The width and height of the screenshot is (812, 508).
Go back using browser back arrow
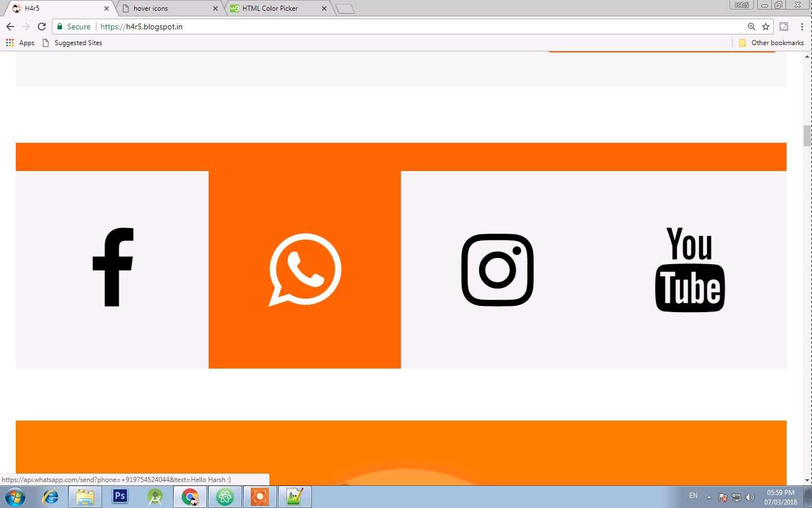coord(10,27)
